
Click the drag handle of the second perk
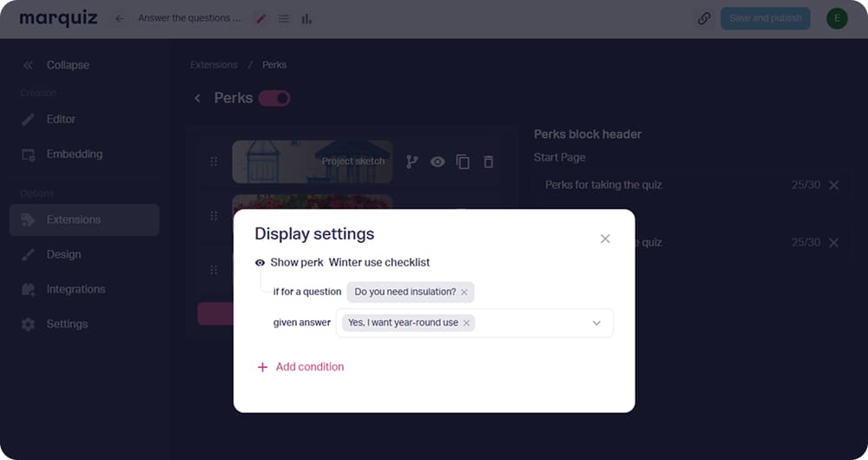[x=214, y=215]
